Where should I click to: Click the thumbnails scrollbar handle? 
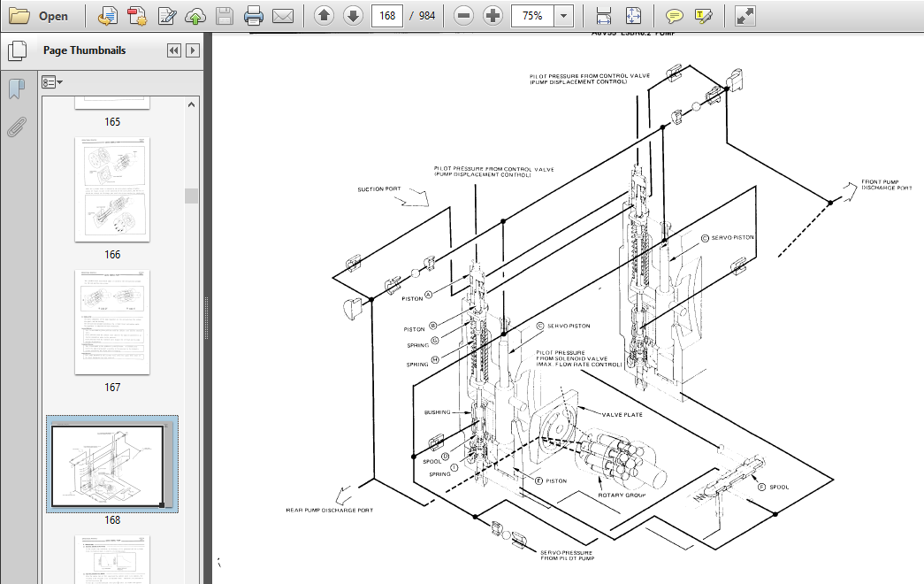click(x=191, y=196)
